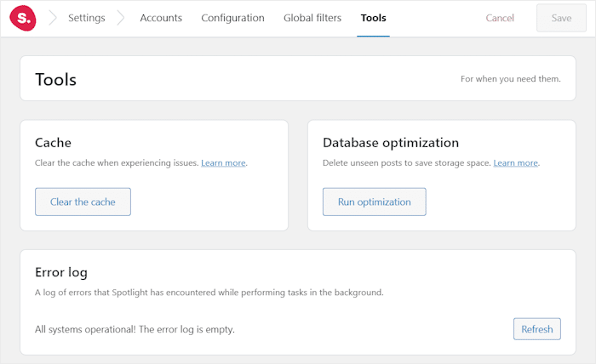Viewport: 596px width, 364px height.
Task: Click the breadcrumb chevron before Settings
Action: [52, 18]
